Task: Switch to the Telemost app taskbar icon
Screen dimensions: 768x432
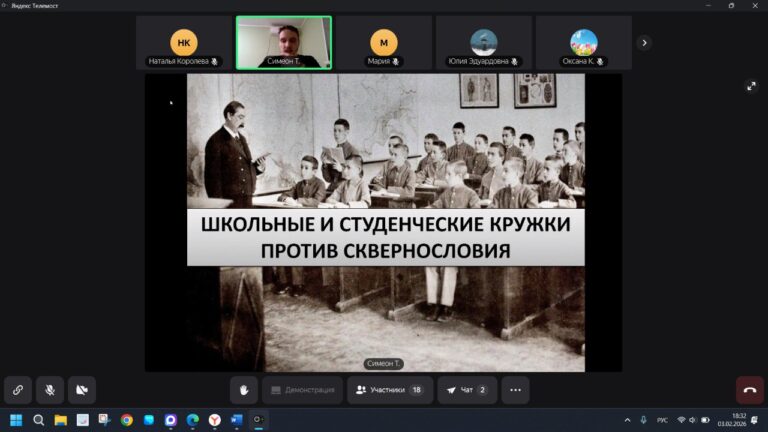Action: pos(259,420)
